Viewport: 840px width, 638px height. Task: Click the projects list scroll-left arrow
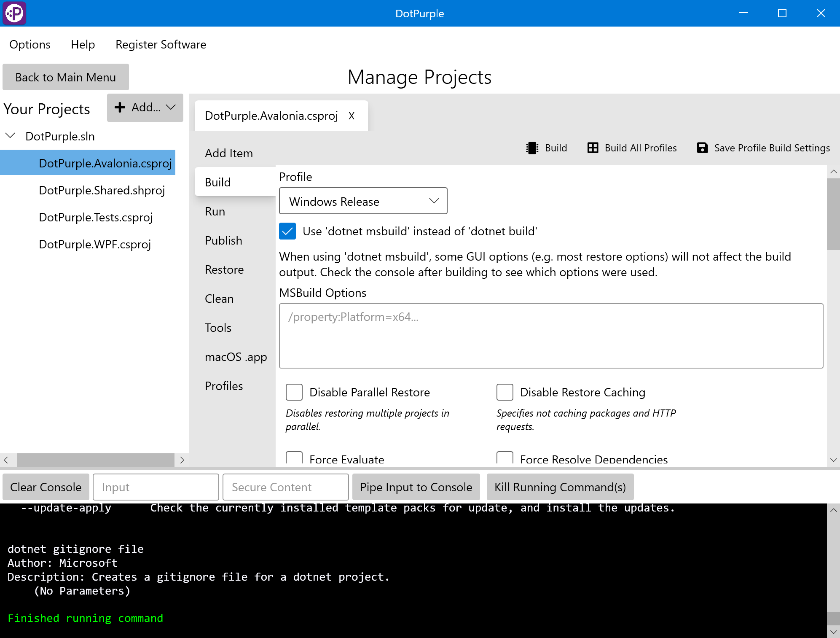pos(6,460)
